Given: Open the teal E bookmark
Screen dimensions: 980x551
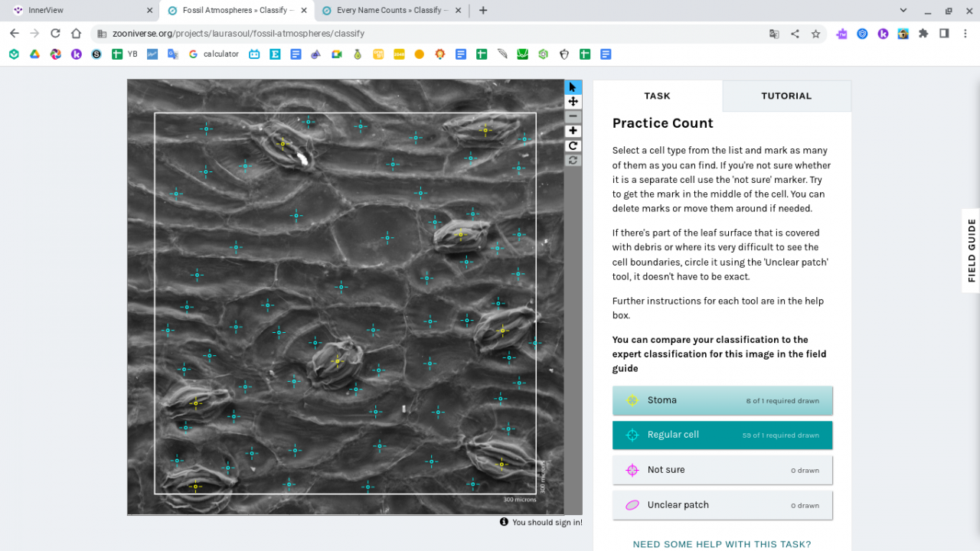Looking at the screenshot, I should click(x=275, y=54).
